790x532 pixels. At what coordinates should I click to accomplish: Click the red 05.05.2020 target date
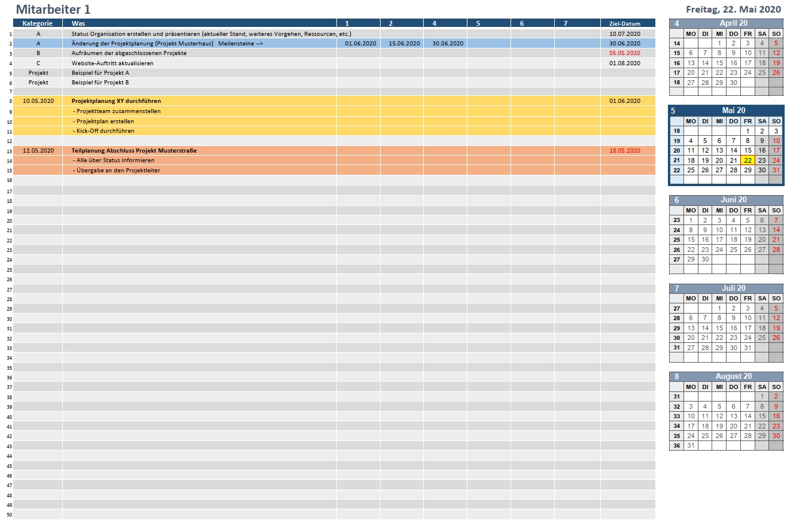pos(625,53)
